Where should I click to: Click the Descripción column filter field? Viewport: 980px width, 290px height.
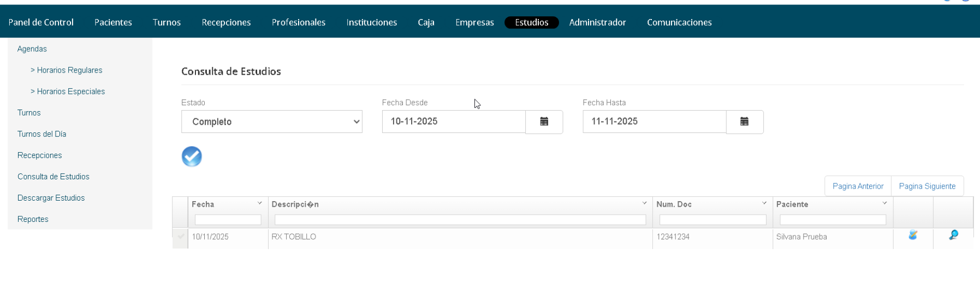coord(460,220)
